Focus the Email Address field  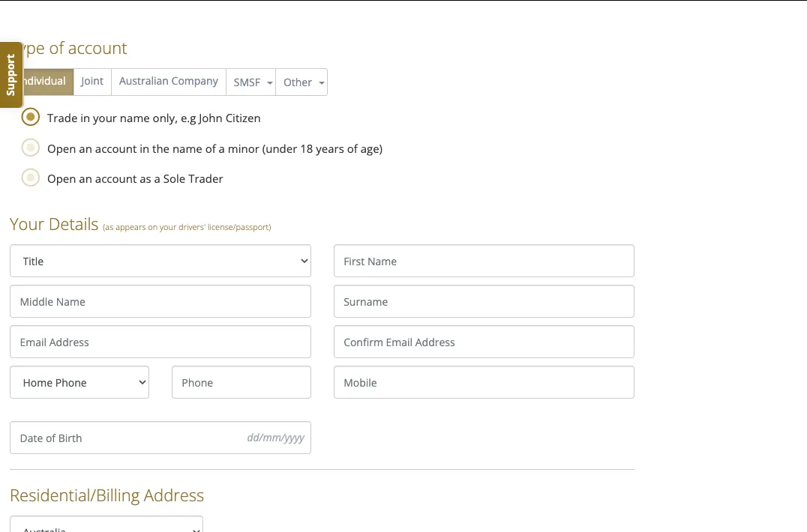coord(160,342)
